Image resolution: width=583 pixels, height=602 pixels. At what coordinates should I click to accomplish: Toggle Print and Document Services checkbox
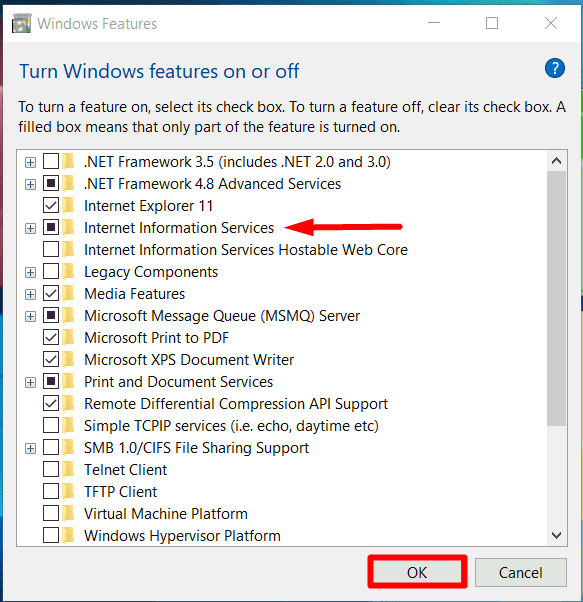coord(51,381)
